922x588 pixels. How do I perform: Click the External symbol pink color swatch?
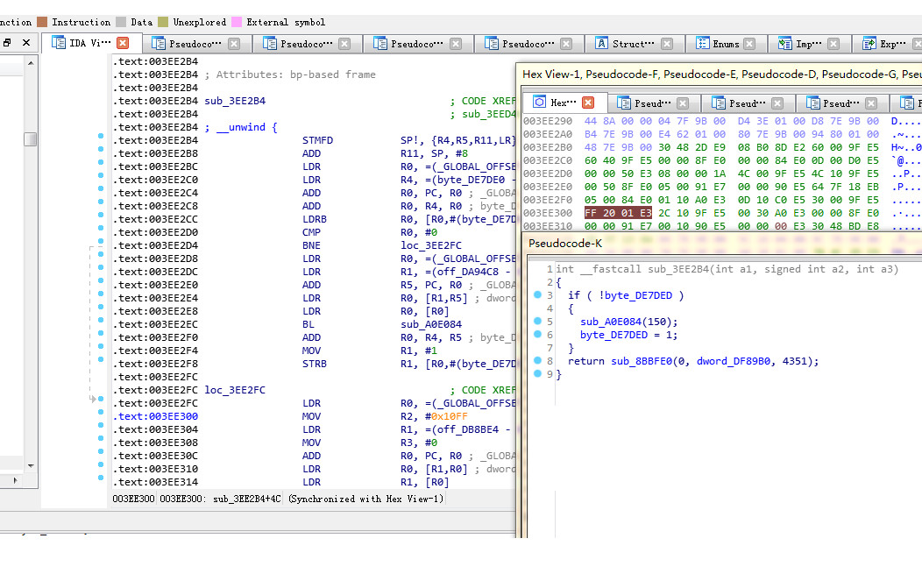click(237, 22)
